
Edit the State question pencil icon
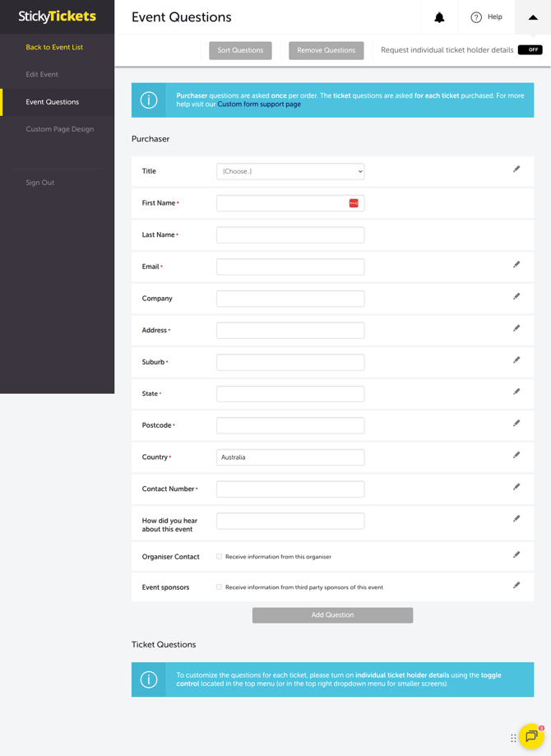(516, 392)
